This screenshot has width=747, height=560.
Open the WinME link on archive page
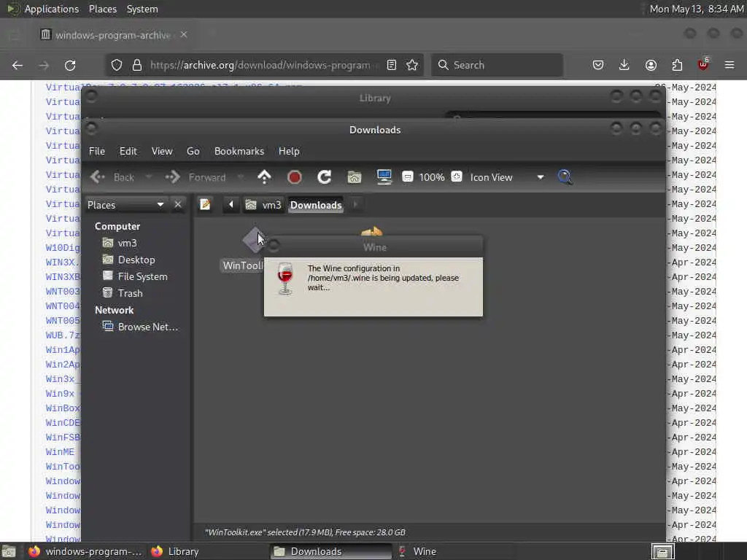click(60, 452)
